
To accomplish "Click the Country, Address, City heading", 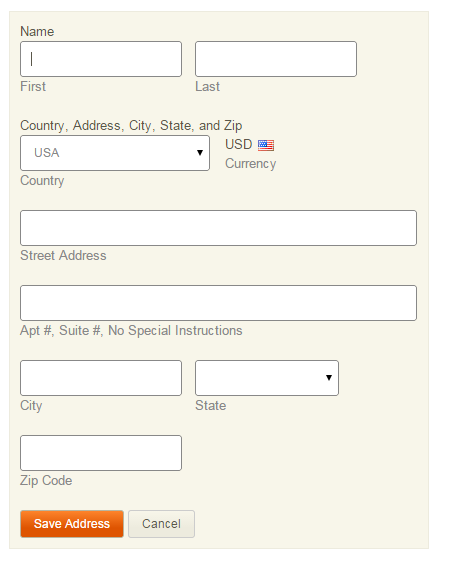I will [131, 125].
